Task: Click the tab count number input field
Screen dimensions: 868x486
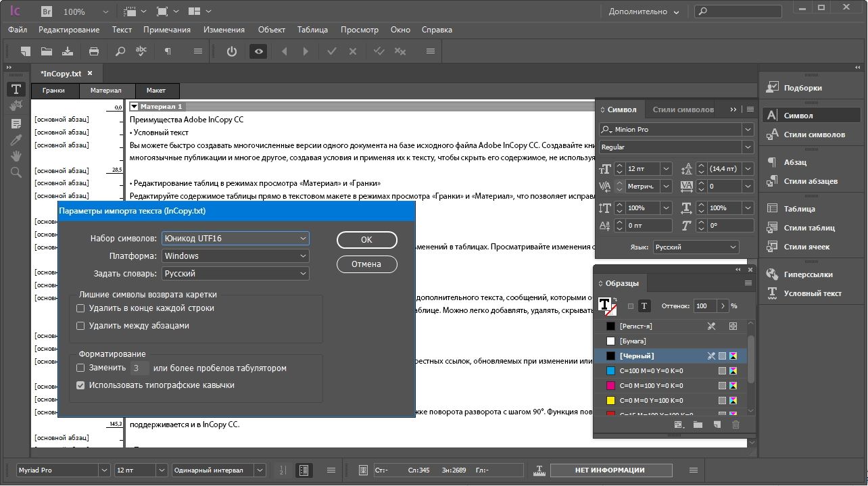Action: [x=139, y=368]
